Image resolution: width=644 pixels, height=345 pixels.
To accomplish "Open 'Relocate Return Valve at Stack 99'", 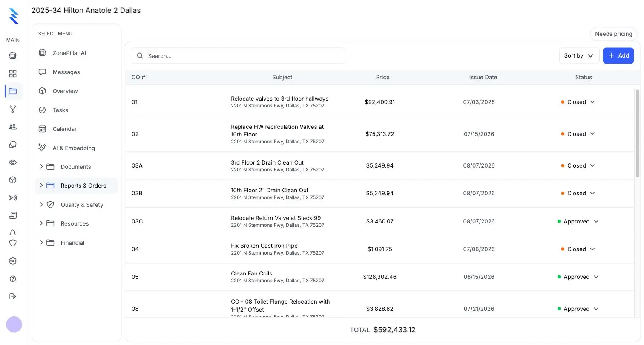I will point(276,218).
